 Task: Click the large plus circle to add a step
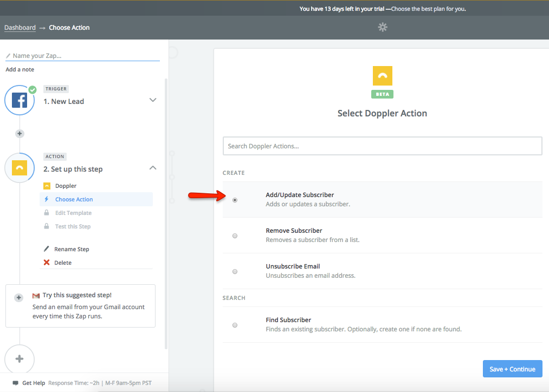click(x=20, y=359)
